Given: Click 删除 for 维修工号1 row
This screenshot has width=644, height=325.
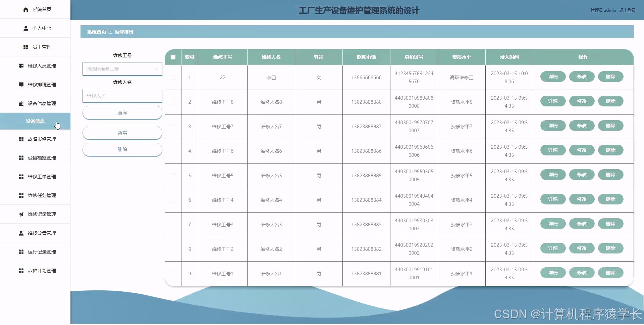Looking at the screenshot, I should [x=611, y=273].
